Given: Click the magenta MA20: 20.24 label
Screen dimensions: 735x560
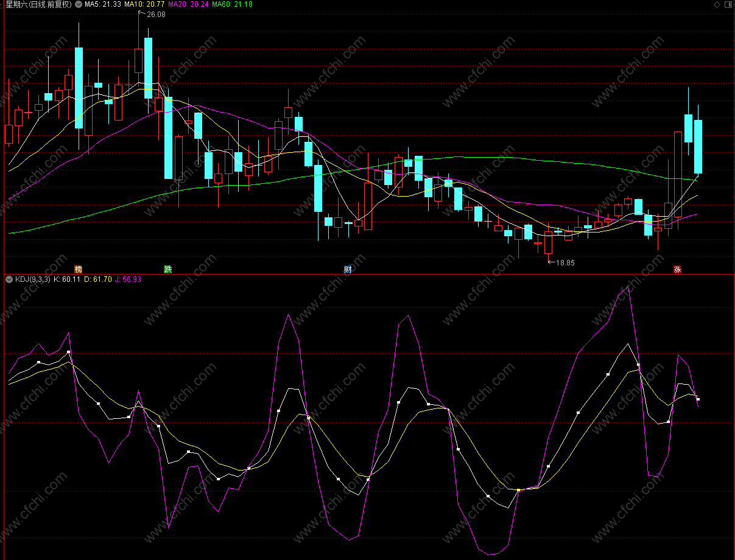Looking at the screenshot, I should (189, 4).
